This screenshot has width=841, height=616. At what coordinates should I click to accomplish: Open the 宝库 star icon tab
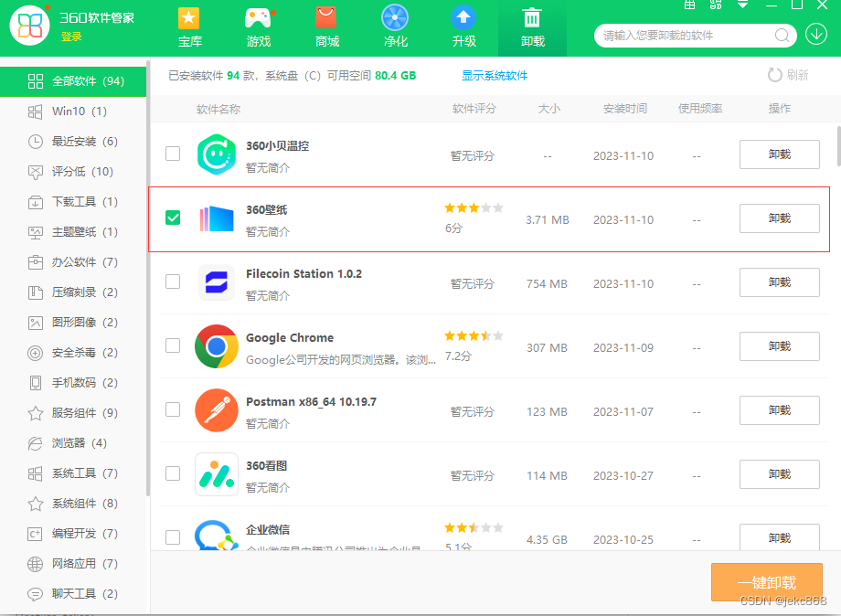pyautogui.click(x=189, y=27)
